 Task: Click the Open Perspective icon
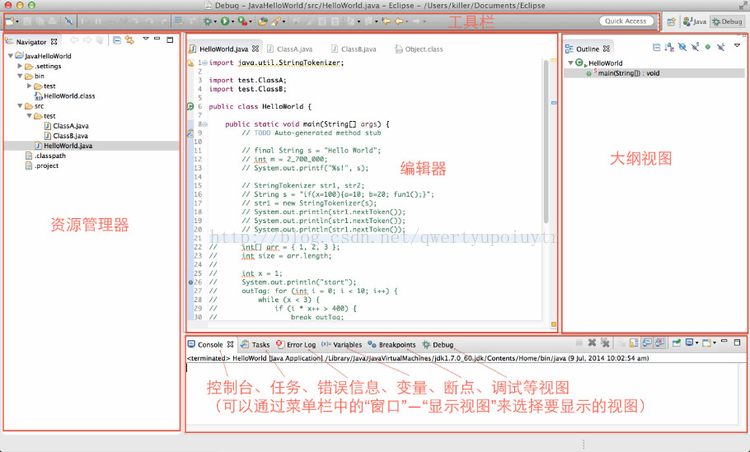click(x=672, y=22)
